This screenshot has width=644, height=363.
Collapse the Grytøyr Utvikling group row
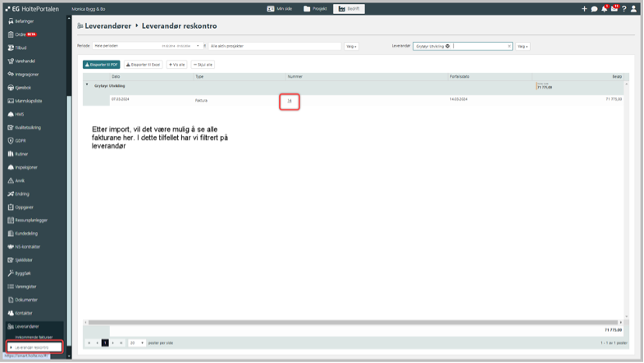click(x=87, y=84)
